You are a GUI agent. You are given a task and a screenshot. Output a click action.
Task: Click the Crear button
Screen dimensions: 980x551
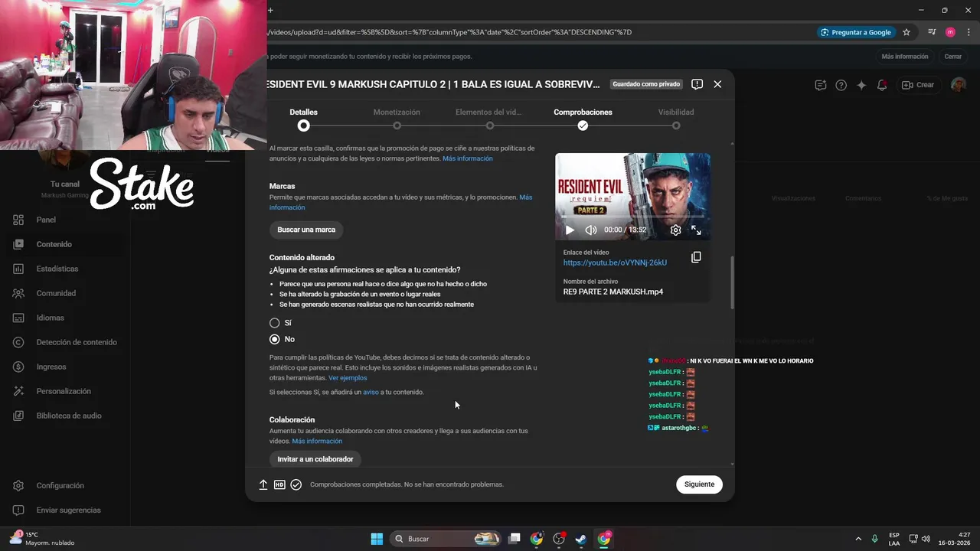(918, 85)
